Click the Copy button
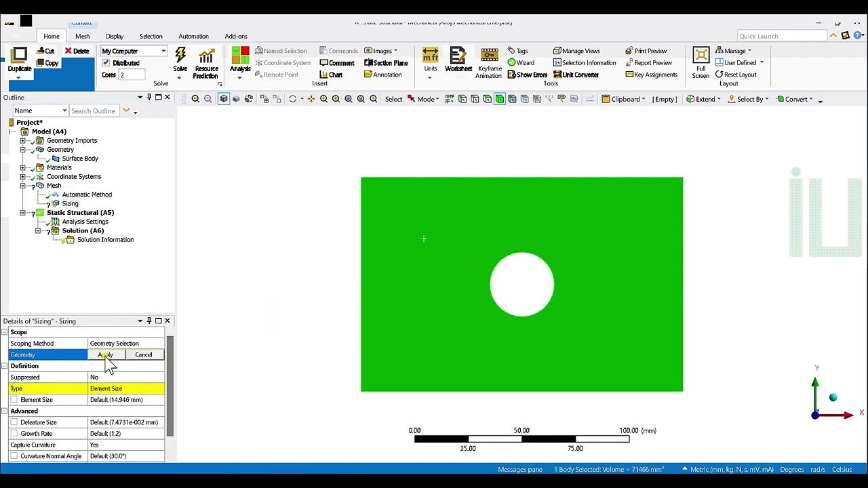The image size is (868, 488). click(47, 63)
